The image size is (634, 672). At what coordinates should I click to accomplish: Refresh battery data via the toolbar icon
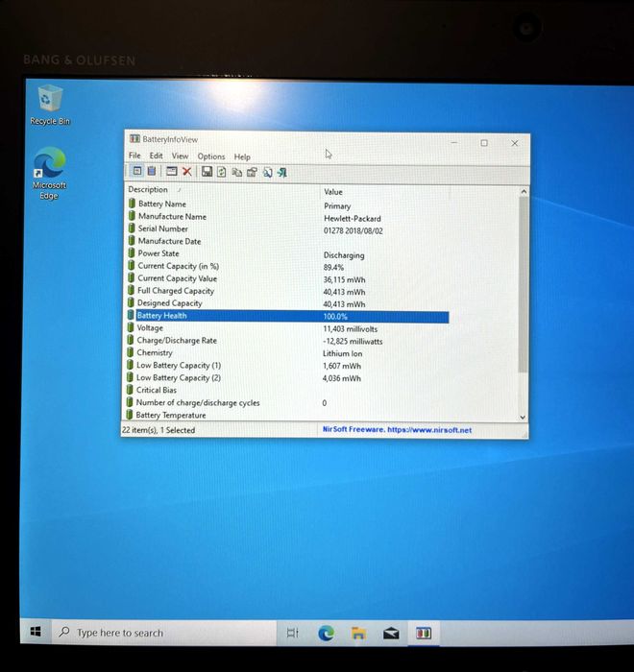(x=221, y=172)
